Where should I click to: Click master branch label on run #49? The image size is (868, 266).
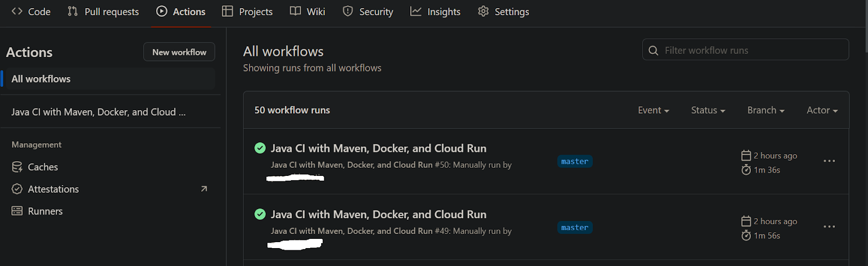click(575, 227)
